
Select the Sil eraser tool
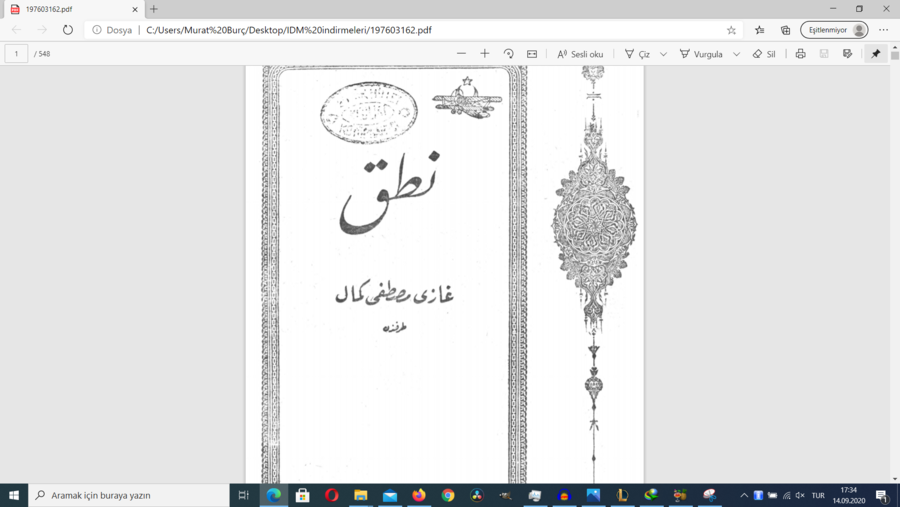click(764, 54)
